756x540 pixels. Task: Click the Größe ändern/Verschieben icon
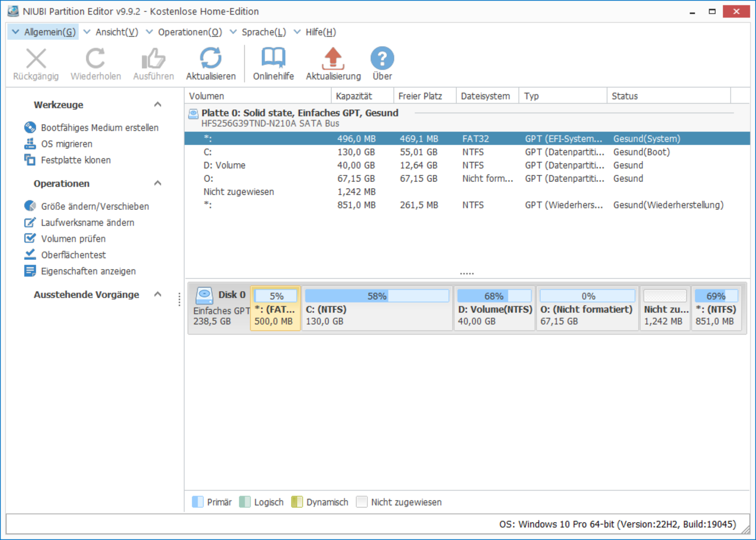(x=30, y=206)
